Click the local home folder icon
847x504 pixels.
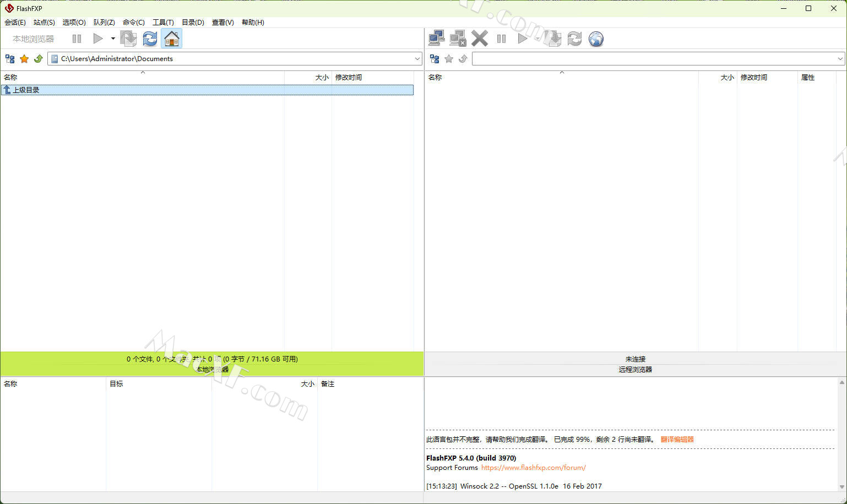coord(172,39)
